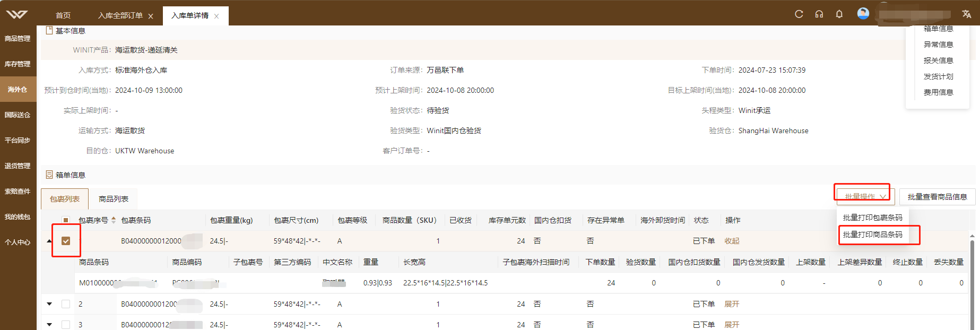The width and height of the screenshot is (980, 330).
Task: Jump to 异常信息 anchor link
Action: click(x=938, y=45)
